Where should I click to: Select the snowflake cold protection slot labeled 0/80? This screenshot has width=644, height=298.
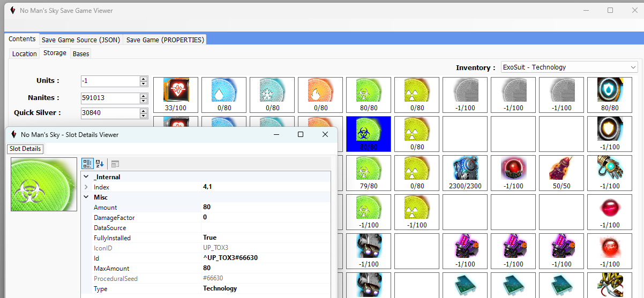click(x=272, y=95)
